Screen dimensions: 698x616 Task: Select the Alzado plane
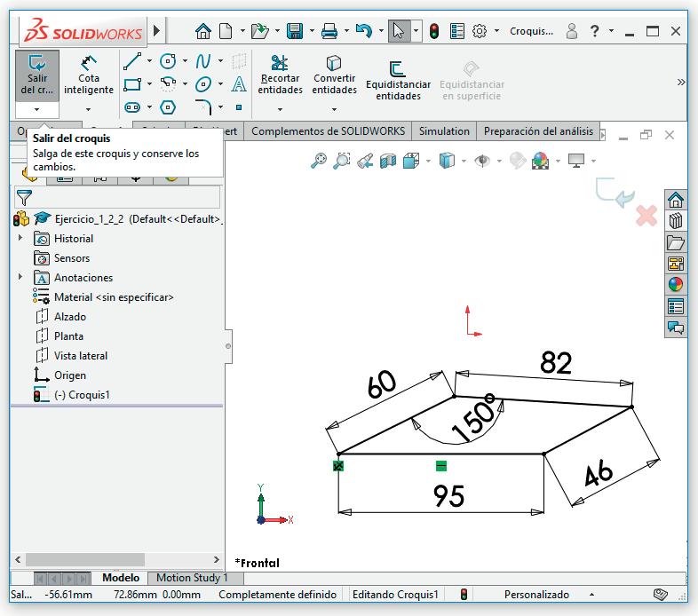pyautogui.click(x=70, y=317)
